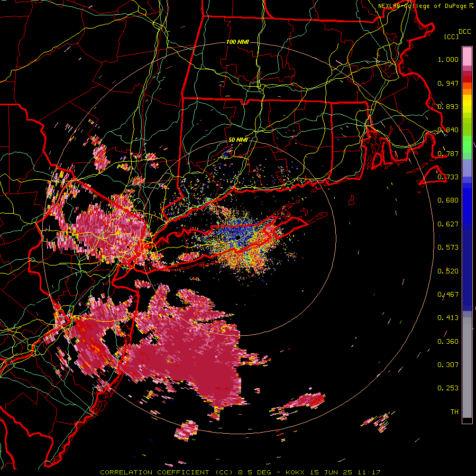Select the 0.467 scale value

pyautogui.click(x=448, y=294)
